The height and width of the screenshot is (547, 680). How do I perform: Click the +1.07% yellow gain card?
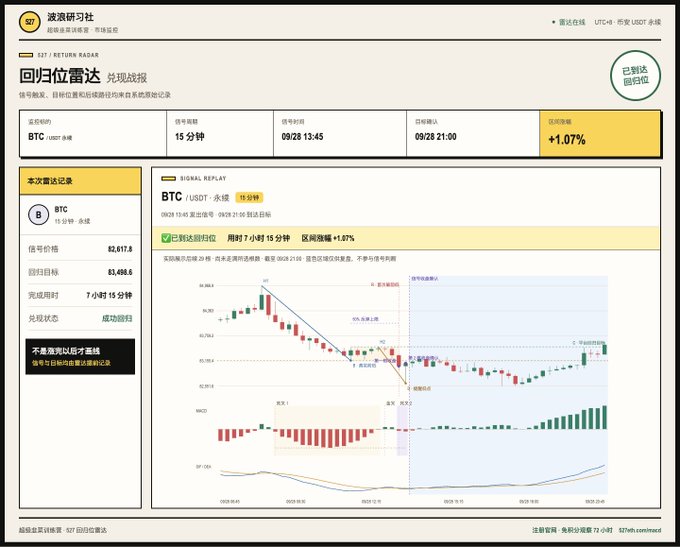point(600,134)
